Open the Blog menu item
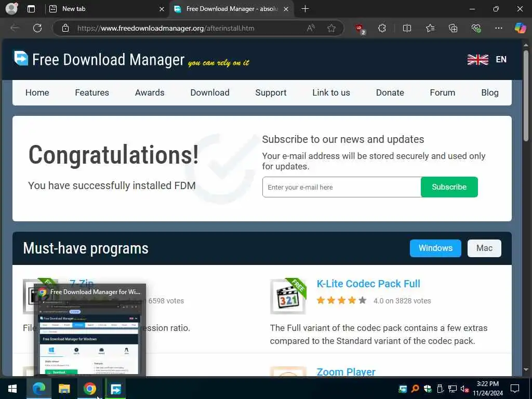Screen dimensions: 532x399 (x=490, y=92)
